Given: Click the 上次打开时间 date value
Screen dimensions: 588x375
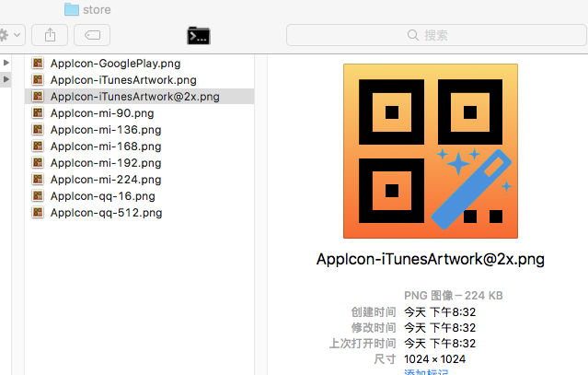Looking at the screenshot, I should pos(440,344).
